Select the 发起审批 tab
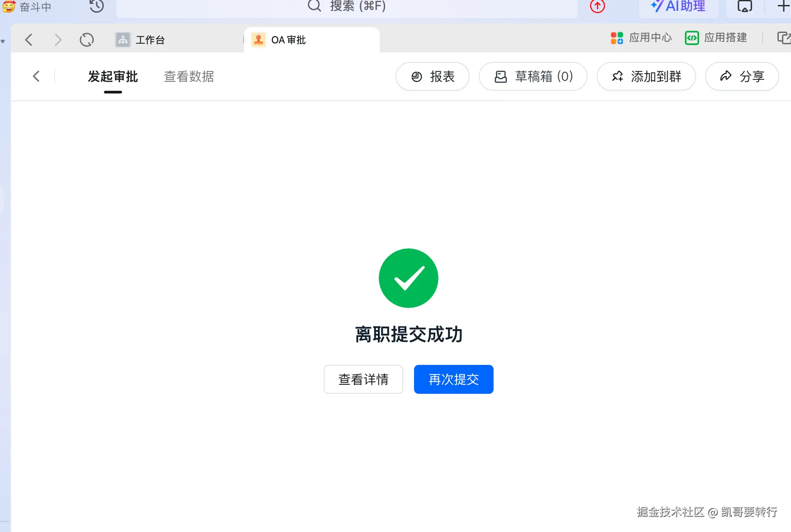The width and height of the screenshot is (791, 532). point(113,77)
